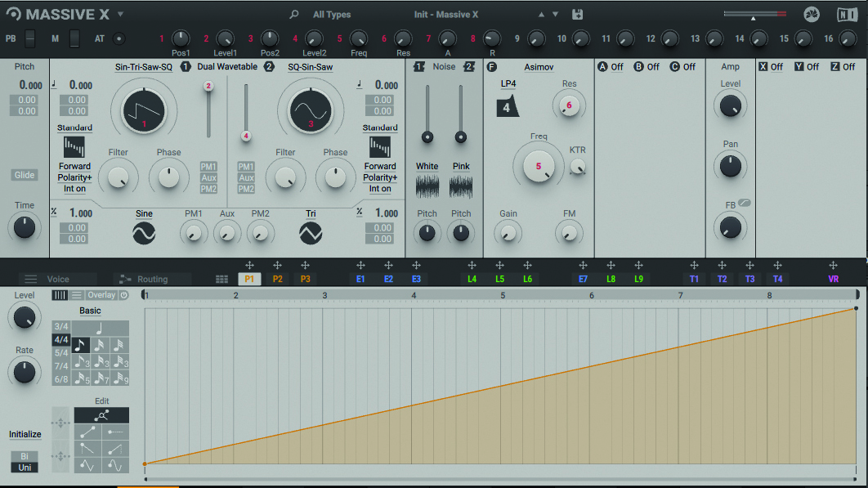Click the Native Instruments NI logo icon

pyautogui.click(x=848, y=15)
